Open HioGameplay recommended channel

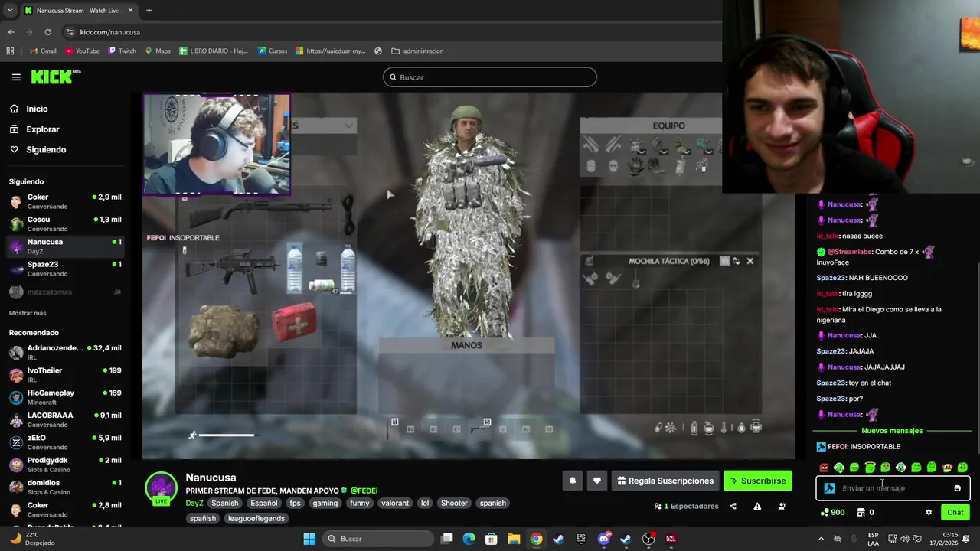click(65, 397)
